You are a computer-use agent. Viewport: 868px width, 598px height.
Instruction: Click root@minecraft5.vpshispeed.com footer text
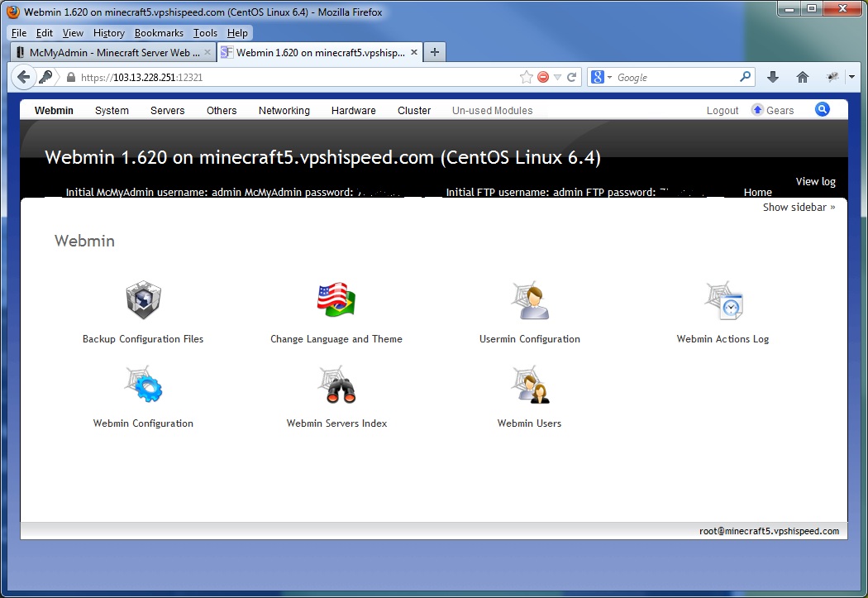769,531
